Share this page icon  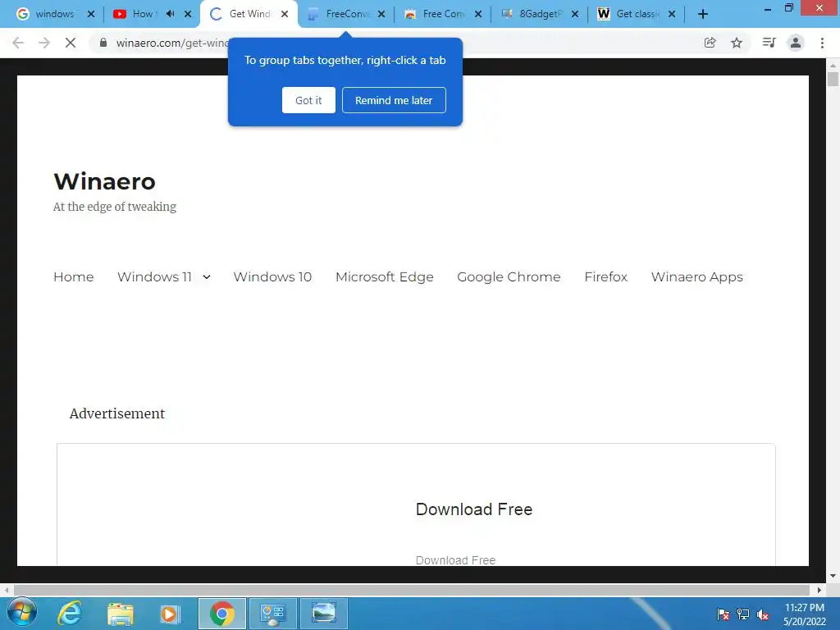(710, 43)
